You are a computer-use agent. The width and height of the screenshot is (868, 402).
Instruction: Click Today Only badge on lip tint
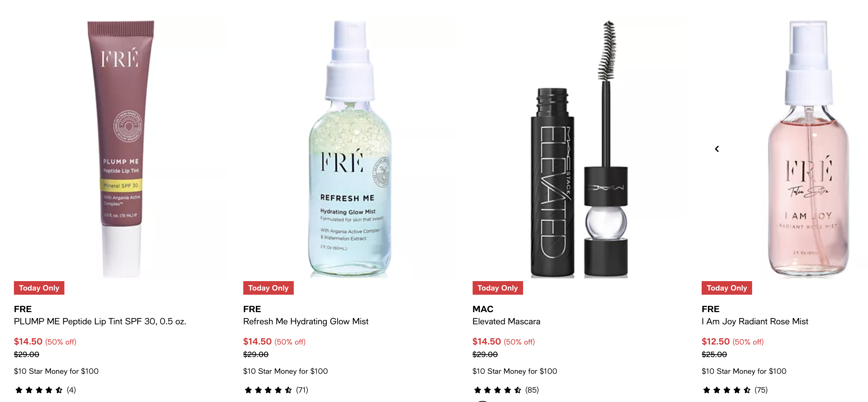coord(39,288)
